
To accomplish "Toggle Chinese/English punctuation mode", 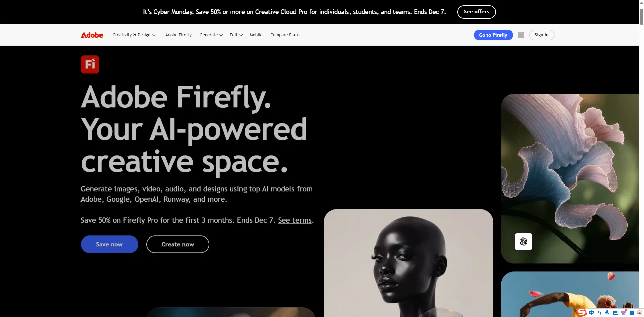I will pyautogui.click(x=599, y=313).
